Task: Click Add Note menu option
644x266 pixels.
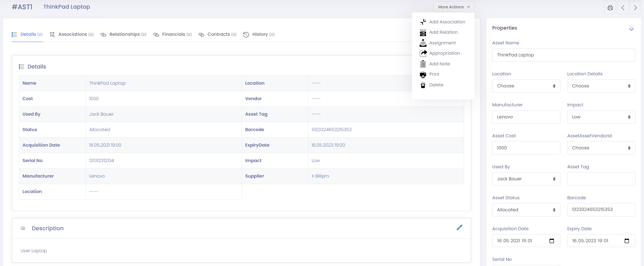Action: 439,64
